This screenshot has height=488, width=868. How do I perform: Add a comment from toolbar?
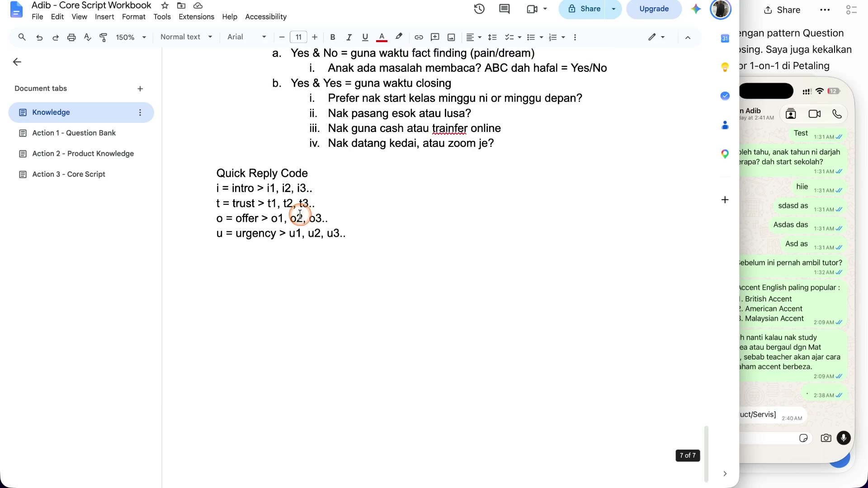point(435,38)
